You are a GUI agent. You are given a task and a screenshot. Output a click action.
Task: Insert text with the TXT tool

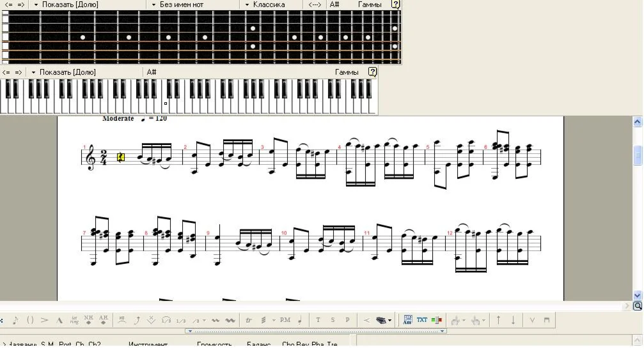(x=422, y=320)
